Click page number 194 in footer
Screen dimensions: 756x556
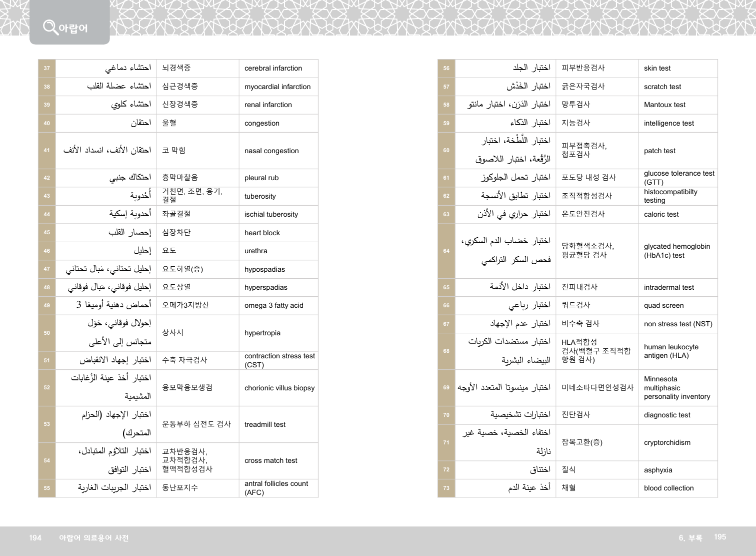(35, 538)
